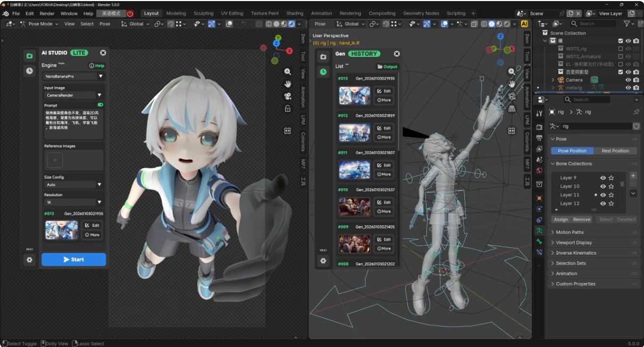Click lock camera icon in left viewport
This screenshot has width=644, height=347.
pos(288,108)
